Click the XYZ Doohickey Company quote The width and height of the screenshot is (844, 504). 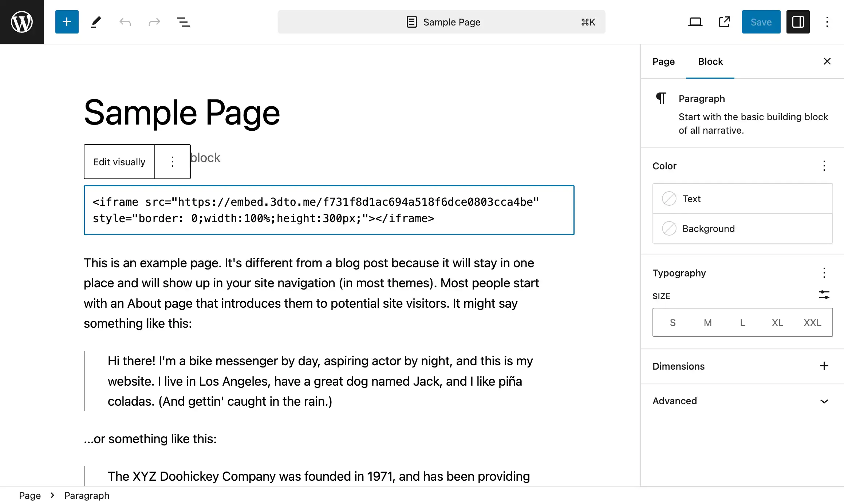pos(319,476)
